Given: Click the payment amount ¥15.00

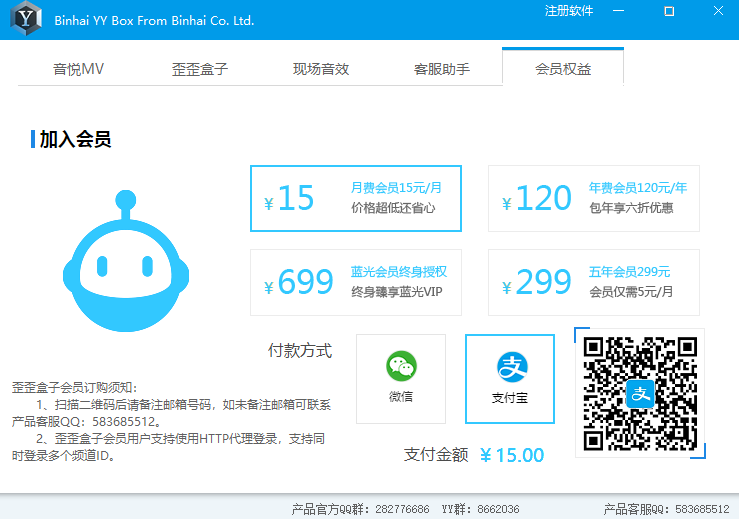Looking at the screenshot, I should (512, 455).
